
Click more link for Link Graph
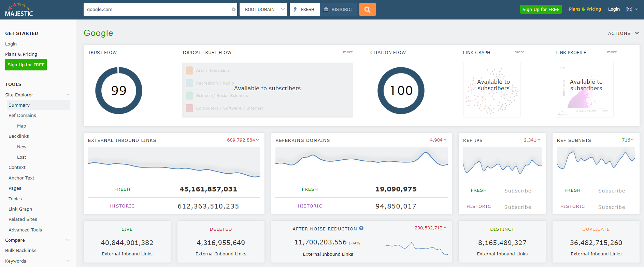point(517,52)
